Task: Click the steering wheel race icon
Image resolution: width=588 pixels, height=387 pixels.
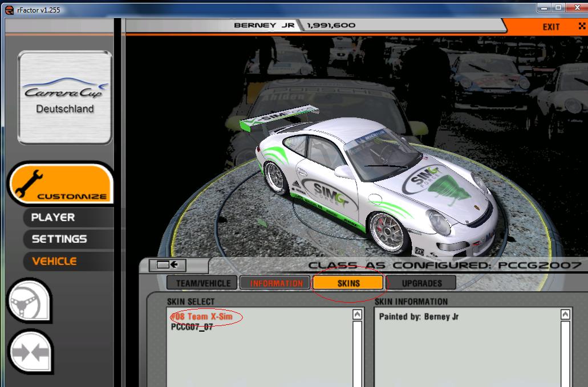Action: pyautogui.click(x=30, y=300)
